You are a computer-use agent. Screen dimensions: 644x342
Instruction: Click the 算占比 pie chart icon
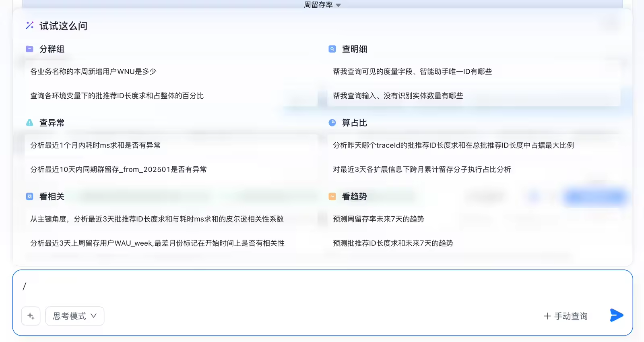point(332,122)
